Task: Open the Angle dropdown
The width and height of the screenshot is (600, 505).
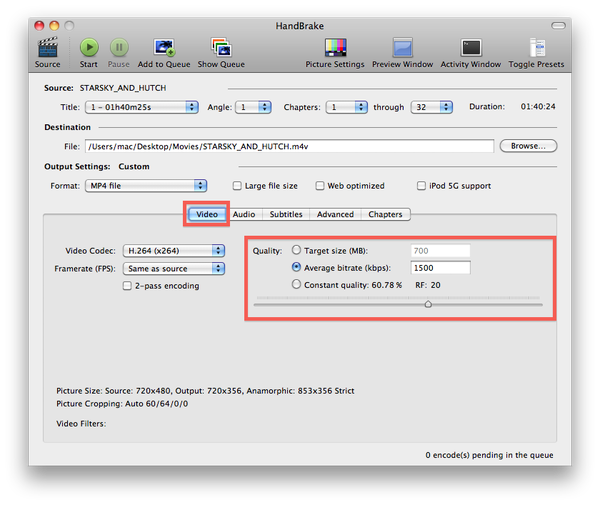Action: [253, 107]
